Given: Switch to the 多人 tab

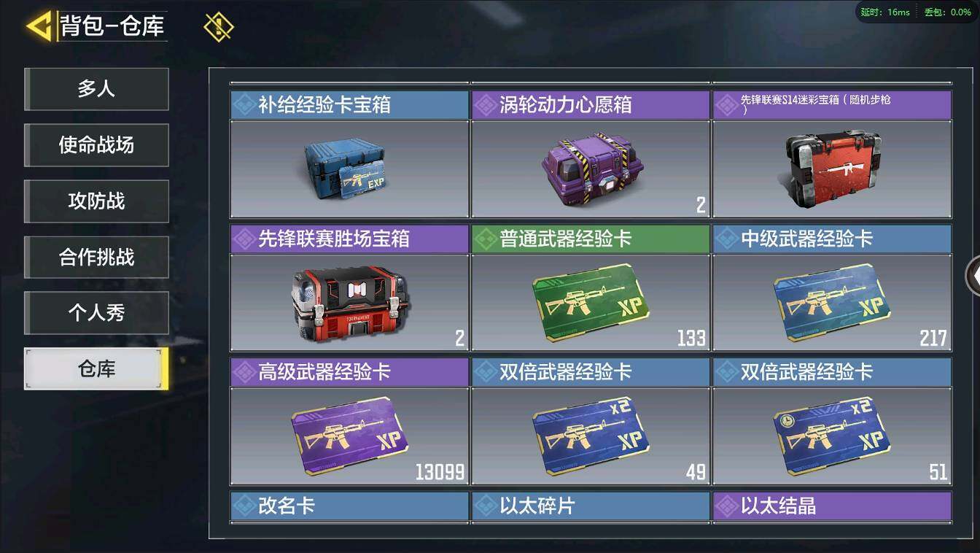Looking at the screenshot, I should coord(96,89).
